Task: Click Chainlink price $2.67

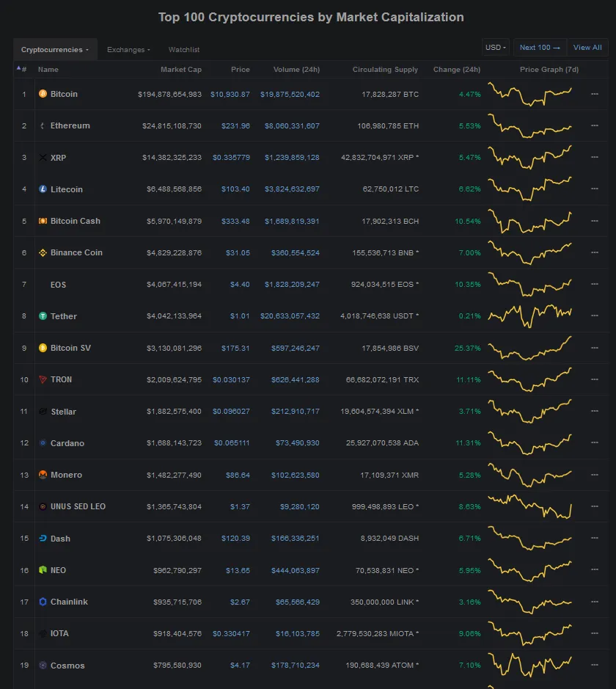Action: (240, 602)
